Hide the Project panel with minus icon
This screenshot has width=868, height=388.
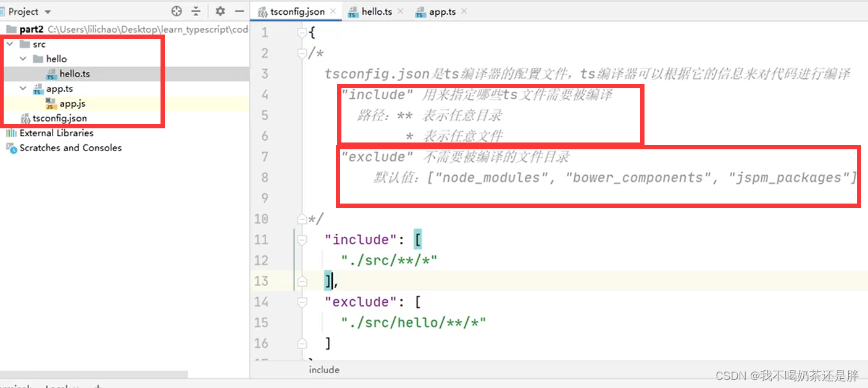coord(240,11)
